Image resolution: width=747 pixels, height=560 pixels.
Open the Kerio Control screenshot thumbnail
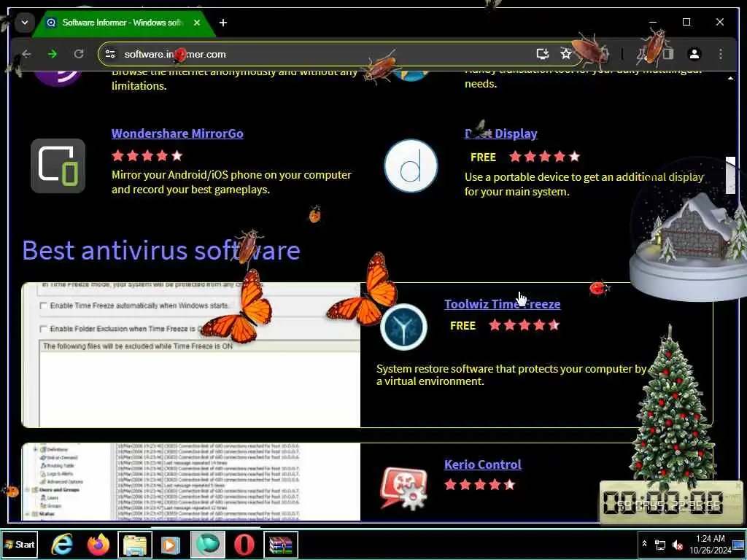pos(191,482)
